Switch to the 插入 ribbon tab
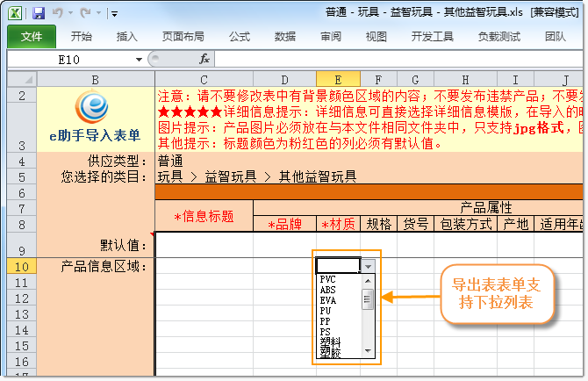This screenshot has width=588, height=381. [x=127, y=36]
